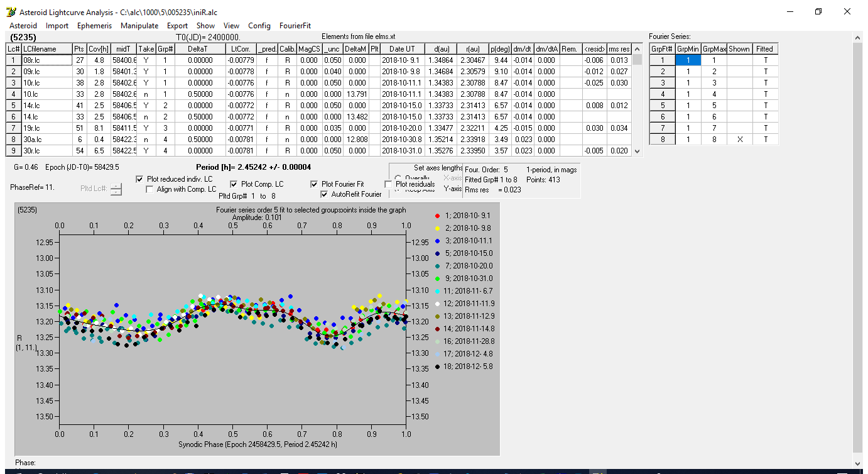Screen dimensions: 868x474
Task: Toggle Plot Fourier Fit checkbox
Action: coord(314,184)
